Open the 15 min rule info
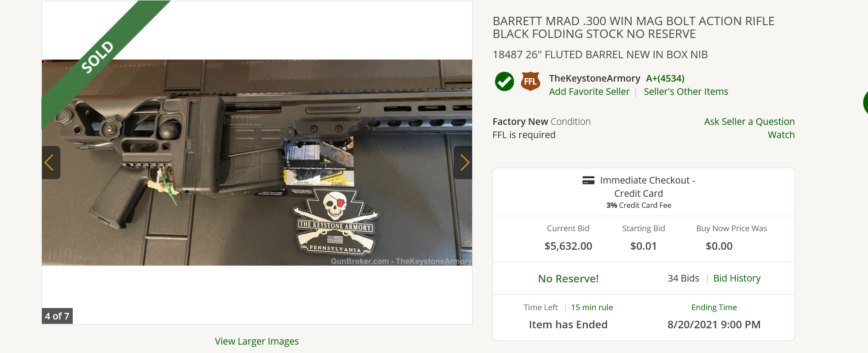868x353 pixels. 592,307
